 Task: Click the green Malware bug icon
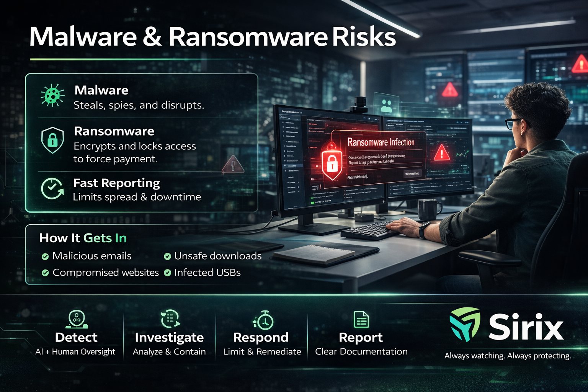click(x=52, y=95)
